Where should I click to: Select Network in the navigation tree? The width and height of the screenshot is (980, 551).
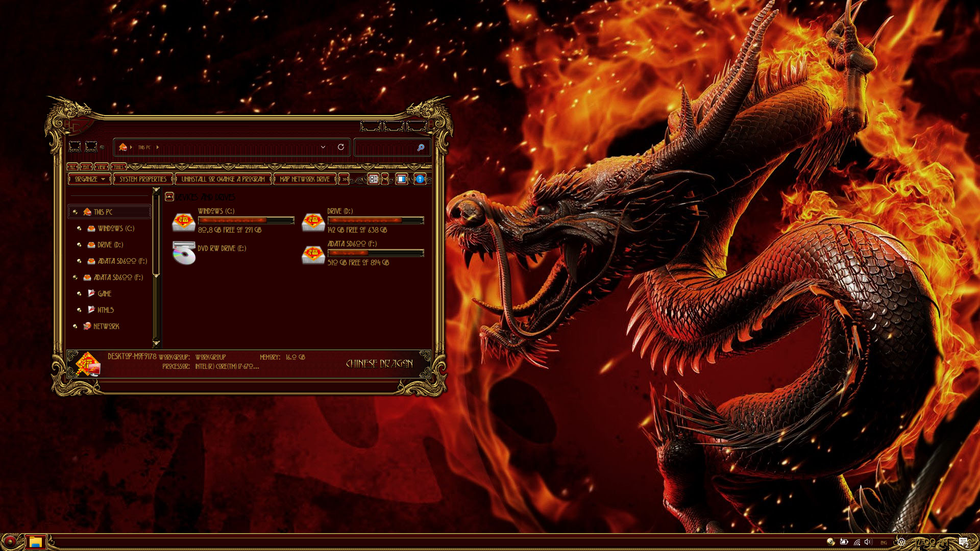pyautogui.click(x=106, y=326)
